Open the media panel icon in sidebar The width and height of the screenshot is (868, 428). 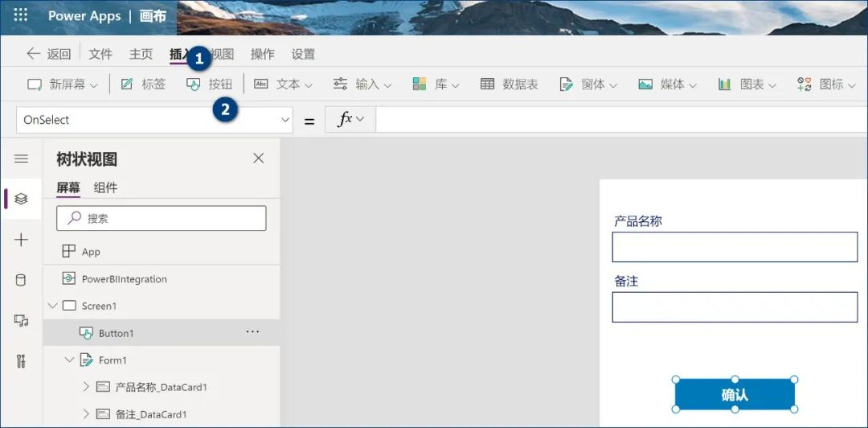click(21, 320)
